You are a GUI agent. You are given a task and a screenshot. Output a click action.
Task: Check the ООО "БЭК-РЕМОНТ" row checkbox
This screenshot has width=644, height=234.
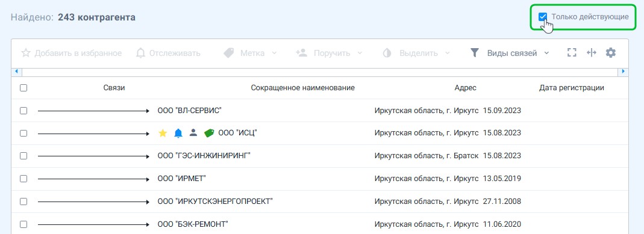(23, 224)
